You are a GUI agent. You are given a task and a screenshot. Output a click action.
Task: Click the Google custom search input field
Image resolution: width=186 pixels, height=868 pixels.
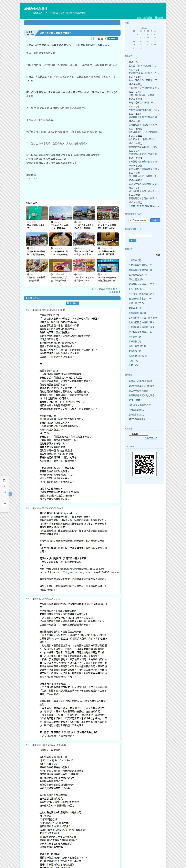point(138,220)
